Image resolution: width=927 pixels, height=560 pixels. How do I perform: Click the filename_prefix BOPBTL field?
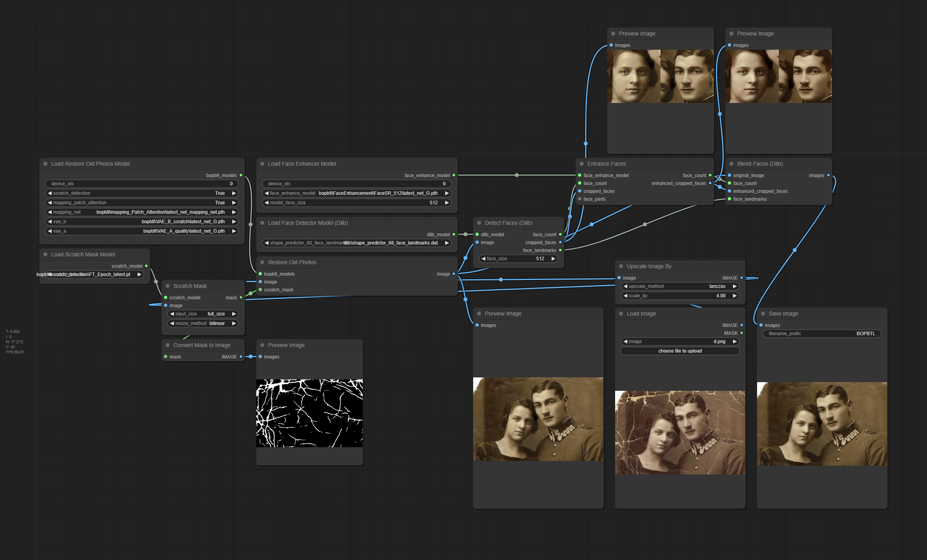pos(822,334)
